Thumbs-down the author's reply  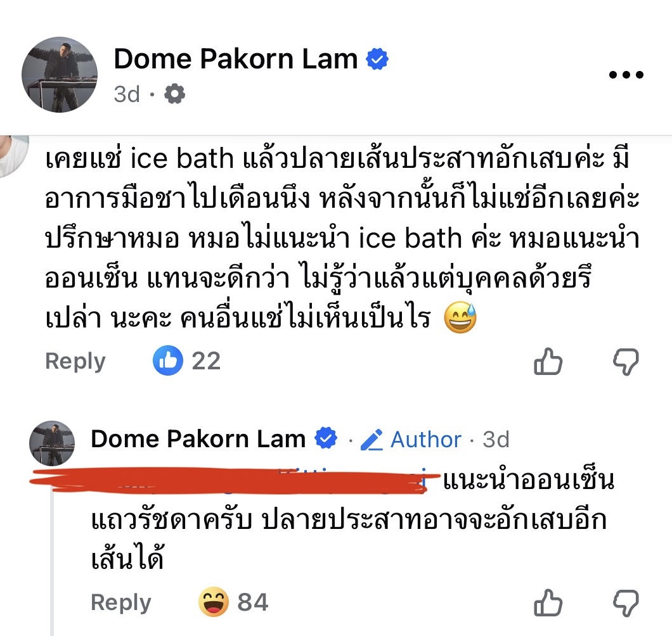pos(626,603)
